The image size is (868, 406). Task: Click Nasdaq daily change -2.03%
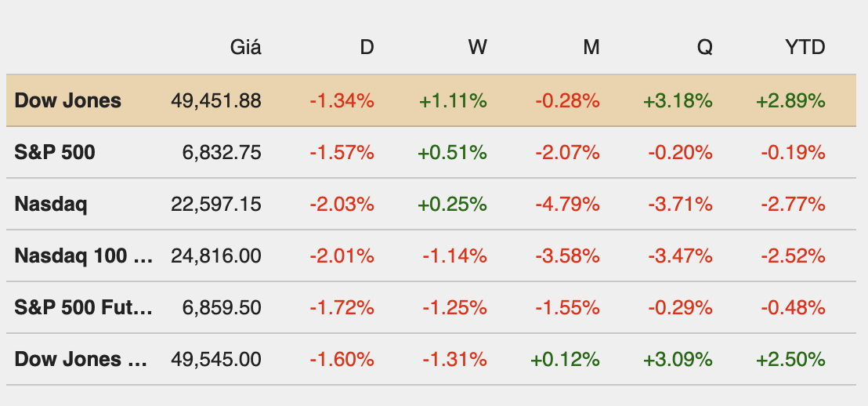(342, 204)
